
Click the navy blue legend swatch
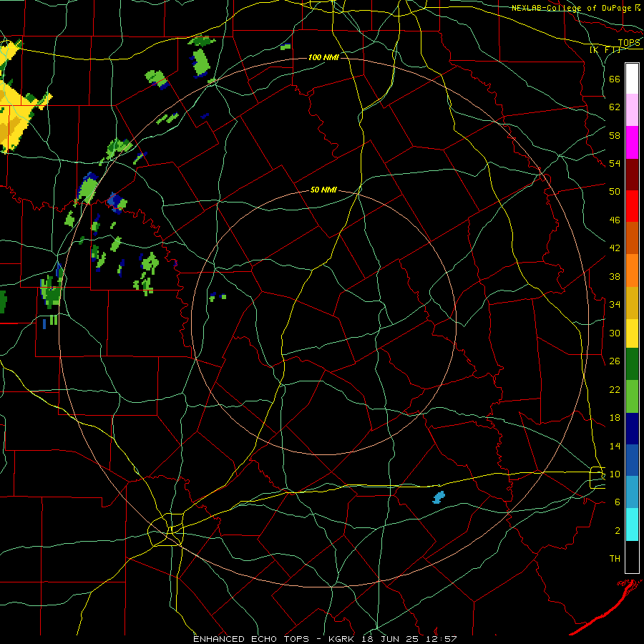click(x=632, y=429)
